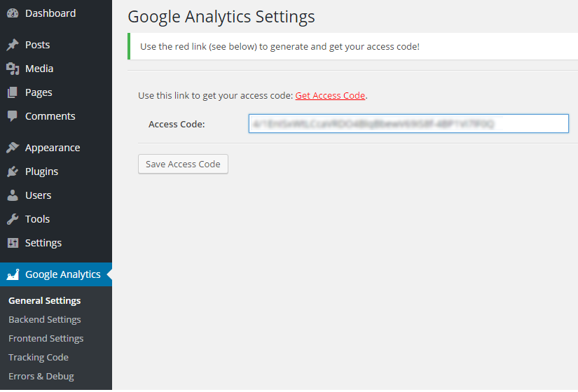Select Errors & Debug submenu item
Viewport: 578px width, 392px height.
coord(41,376)
